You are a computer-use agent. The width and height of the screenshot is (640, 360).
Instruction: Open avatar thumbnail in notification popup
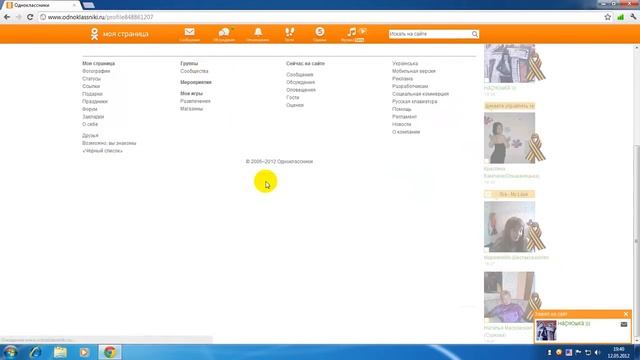[x=546, y=331]
